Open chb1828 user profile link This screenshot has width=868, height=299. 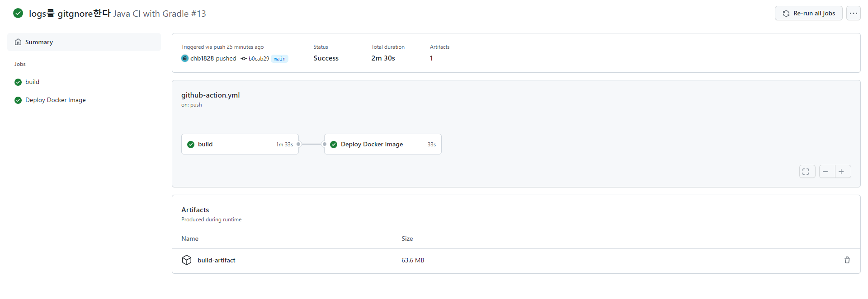pyautogui.click(x=202, y=58)
